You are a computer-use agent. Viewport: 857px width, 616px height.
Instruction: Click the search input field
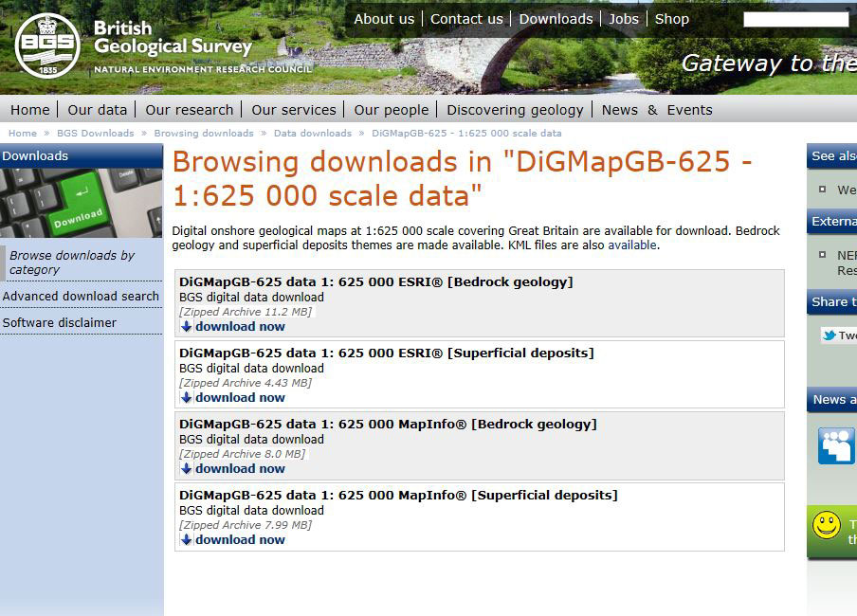pyautogui.click(x=795, y=20)
